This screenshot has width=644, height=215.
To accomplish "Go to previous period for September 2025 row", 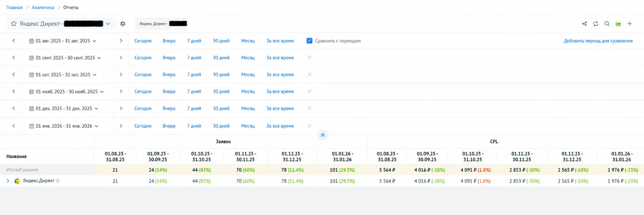I will (14, 57).
